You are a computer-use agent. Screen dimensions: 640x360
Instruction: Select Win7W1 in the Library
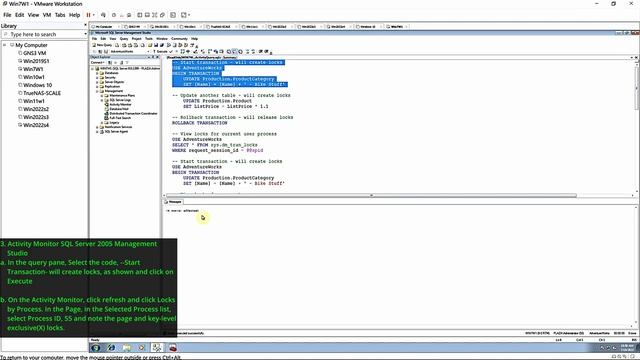33,69
